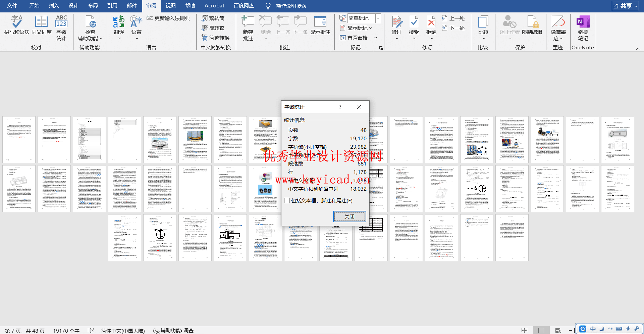
Task: Collapse the ribbon with the arrow
Action: 638,49
